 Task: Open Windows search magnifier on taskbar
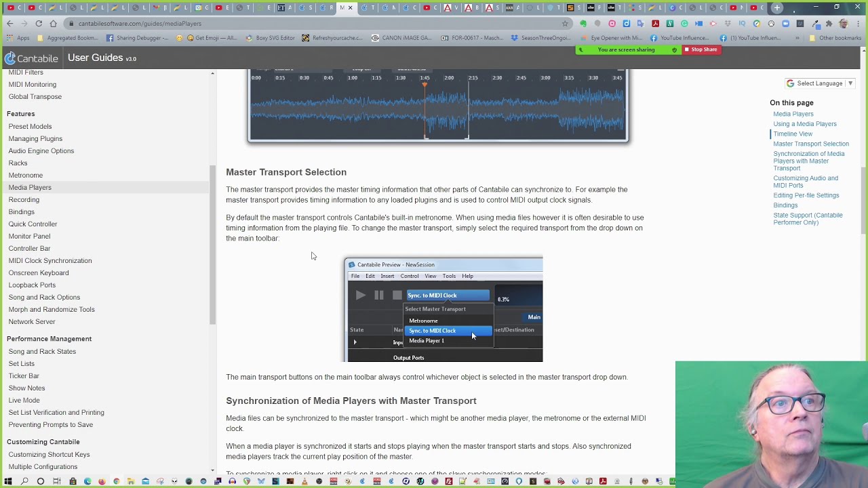point(24,481)
